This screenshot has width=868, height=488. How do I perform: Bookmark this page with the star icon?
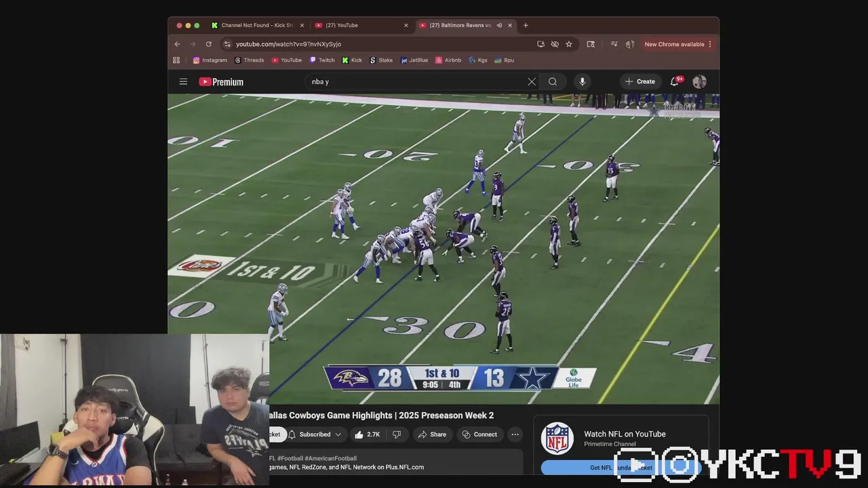tap(569, 44)
